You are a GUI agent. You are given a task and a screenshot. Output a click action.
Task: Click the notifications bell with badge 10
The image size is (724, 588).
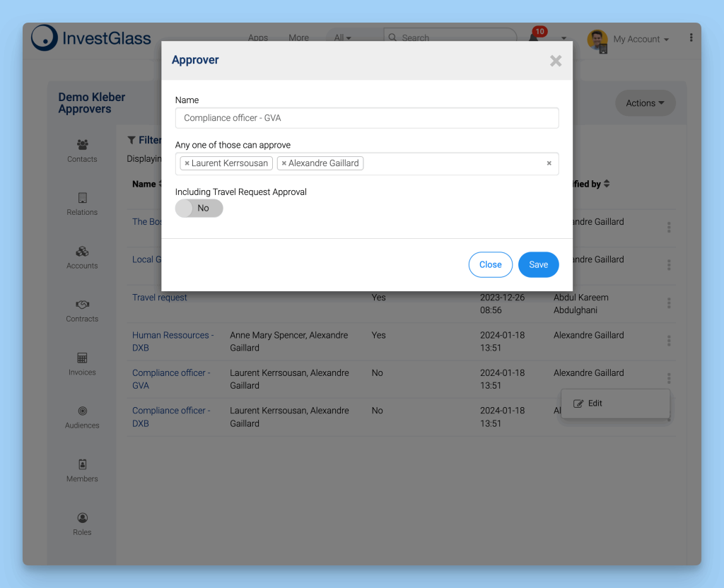click(535, 37)
